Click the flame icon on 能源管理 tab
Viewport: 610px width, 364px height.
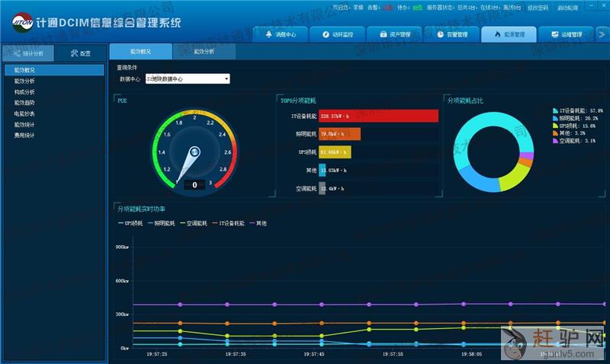[x=497, y=34]
